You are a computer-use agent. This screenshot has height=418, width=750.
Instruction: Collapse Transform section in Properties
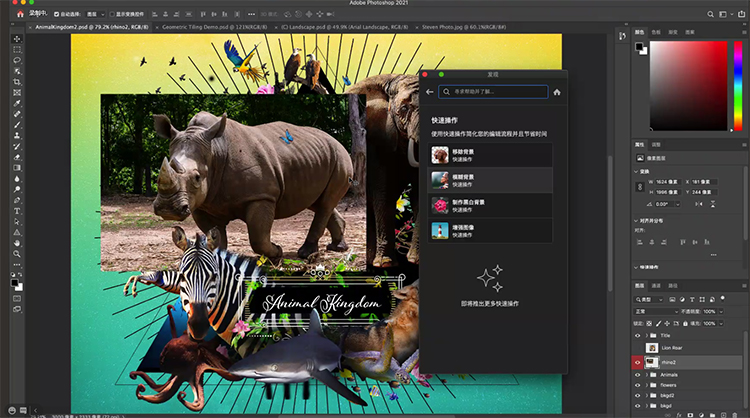[636, 171]
